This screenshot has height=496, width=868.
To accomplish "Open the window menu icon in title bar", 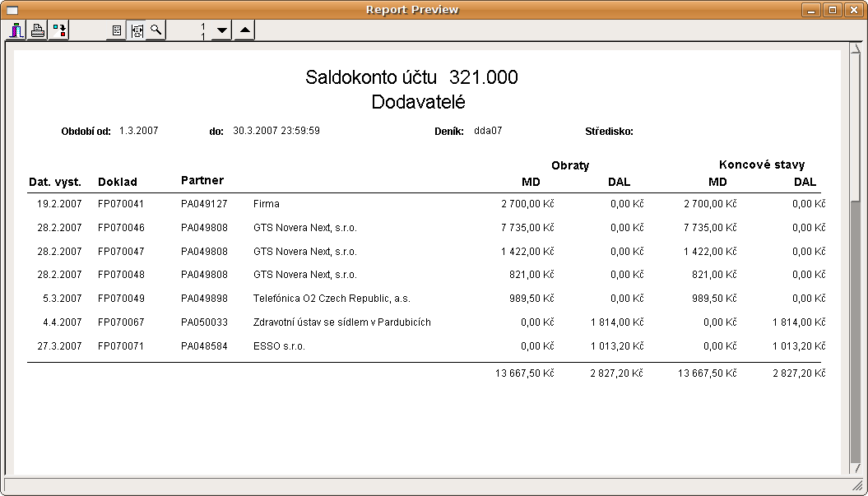I will point(12,10).
